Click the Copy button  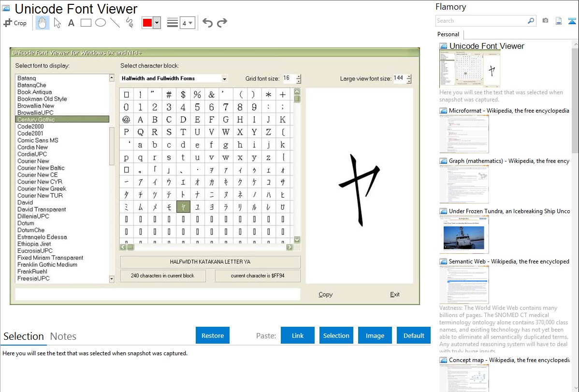(325, 294)
